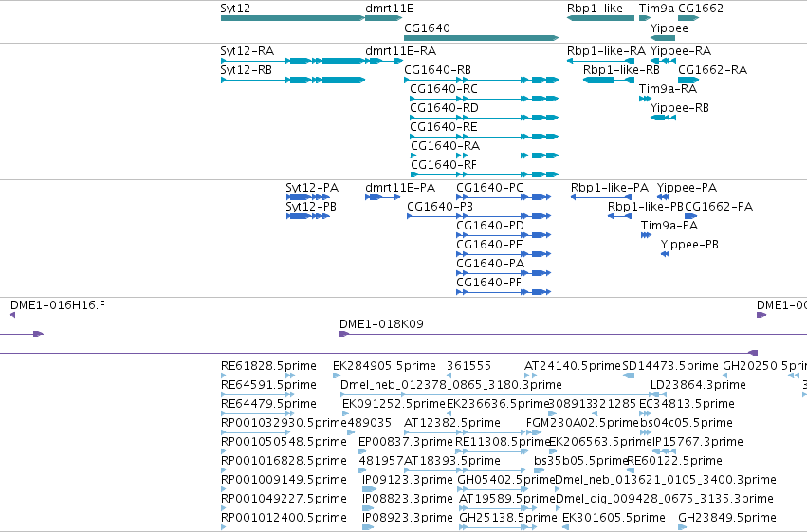Click the AT12382.5prime EST label
The width and height of the screenshot is (807, 532).
(452, 424)
